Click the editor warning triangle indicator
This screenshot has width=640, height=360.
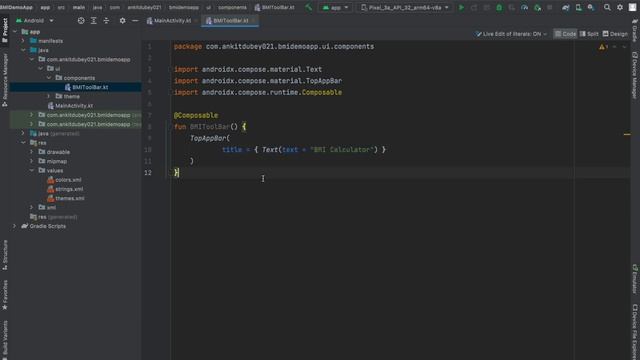click(x=602, y=47)
